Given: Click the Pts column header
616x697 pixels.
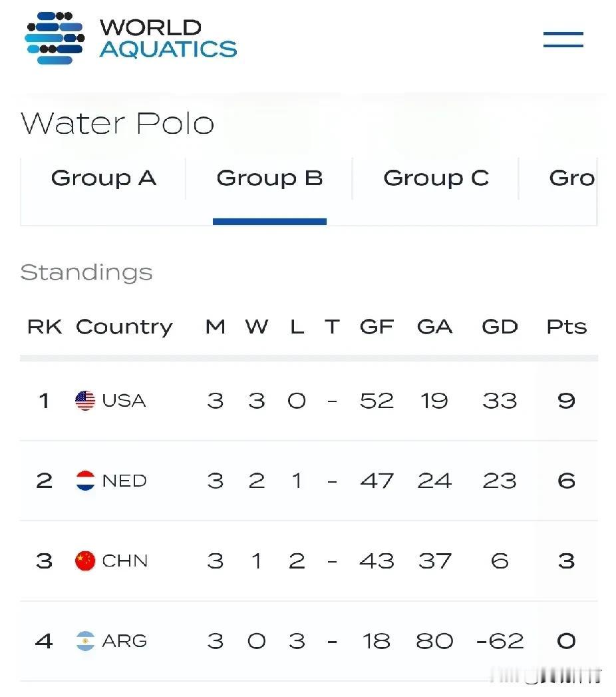Looking at the screenshot, I should coord(567,327).
